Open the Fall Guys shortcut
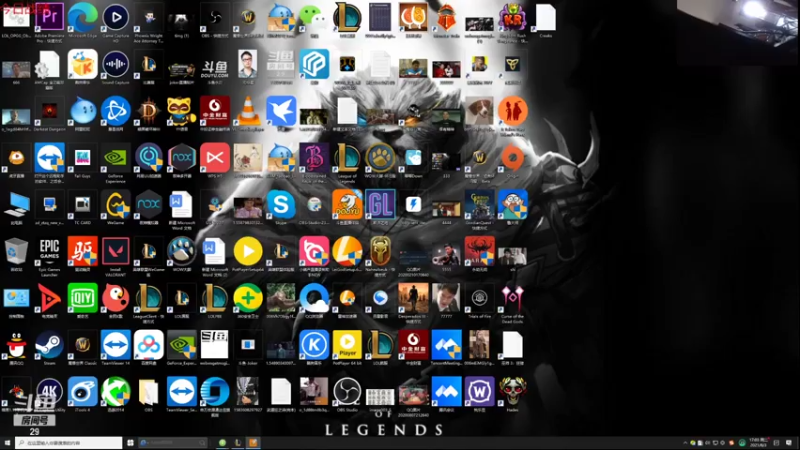The height and width of the screenshot is (450, 800). coord(83,158)
